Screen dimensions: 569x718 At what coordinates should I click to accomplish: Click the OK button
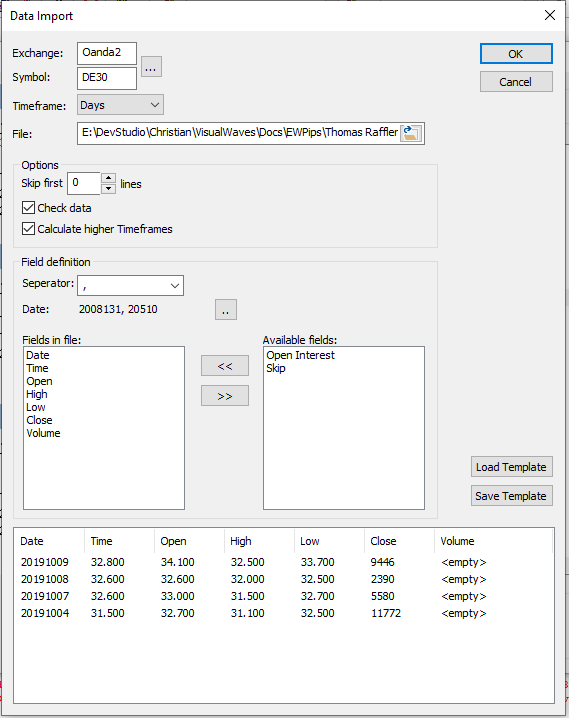(x=516, y=54)
